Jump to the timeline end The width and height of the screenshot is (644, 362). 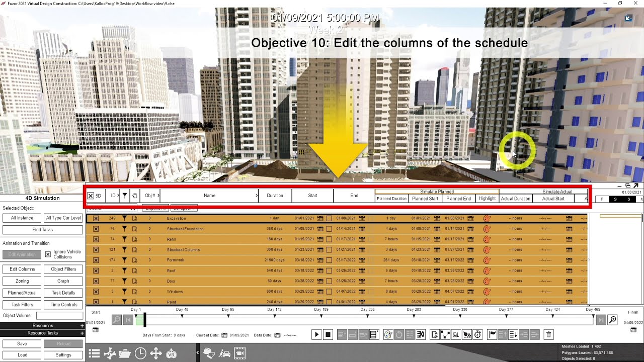click(601, 320)
